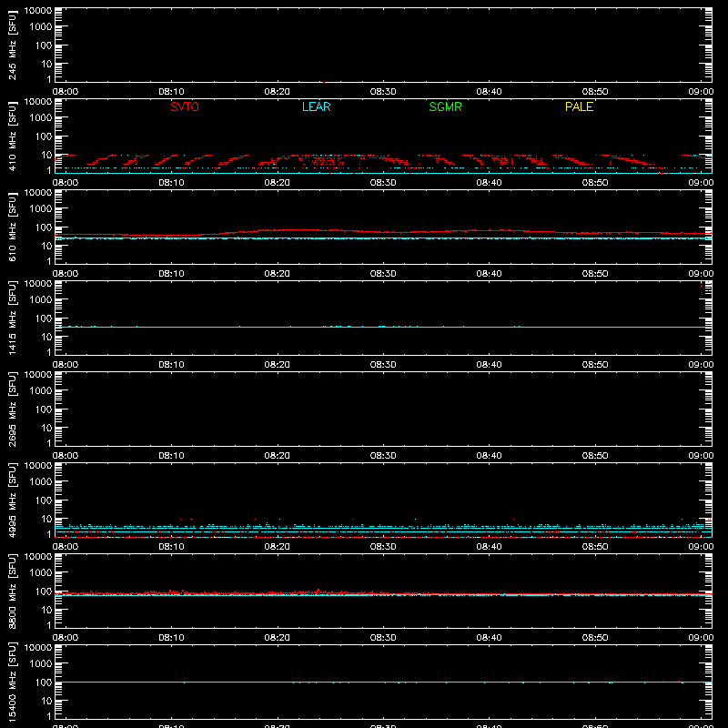Viewport: 728px width, 728px height.
Task: Click 08:10 under the 410 MHz panel
Action: 171,183
